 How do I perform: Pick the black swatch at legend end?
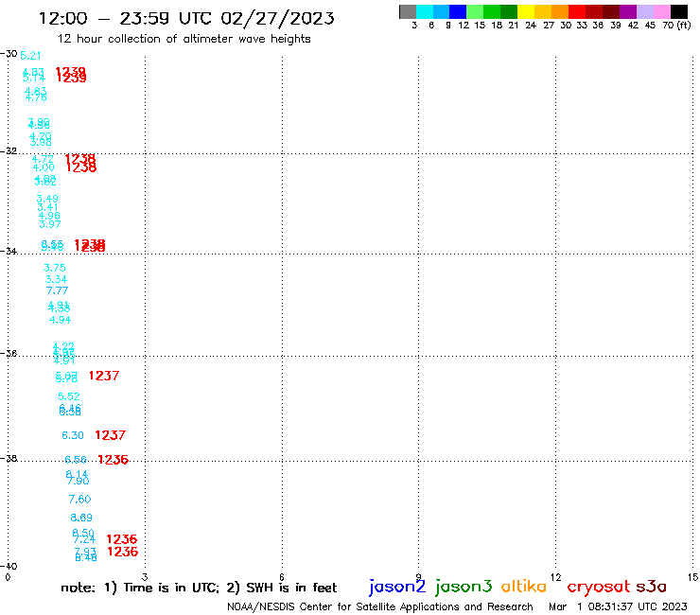679,11
